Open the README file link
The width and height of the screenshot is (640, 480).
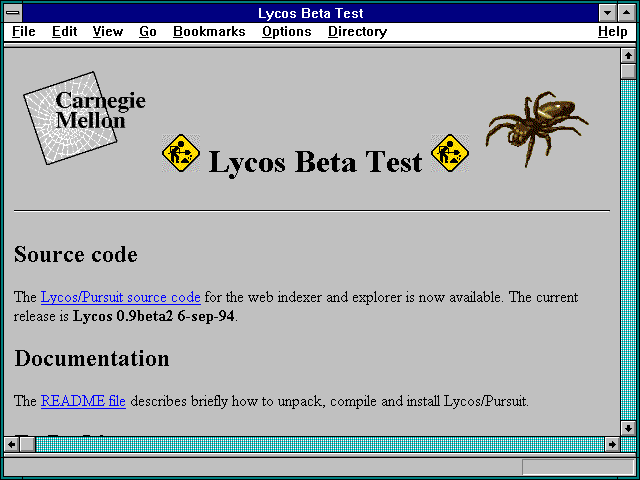[83, 401]
